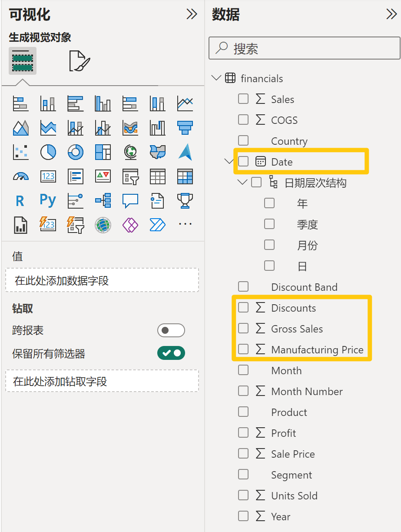Viewport: 401px width, 532px height.
Task: Open more visuals via the ellipsis
Action: click(x=185, y=224)
